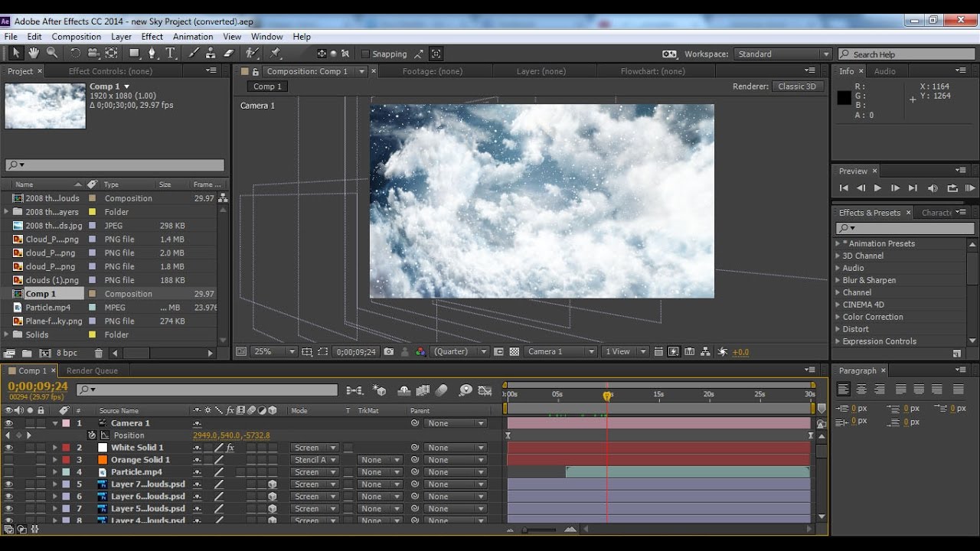The image size is (980, 551).
Task: Hide the Camera 1 layer
Action: coord(8,423)
